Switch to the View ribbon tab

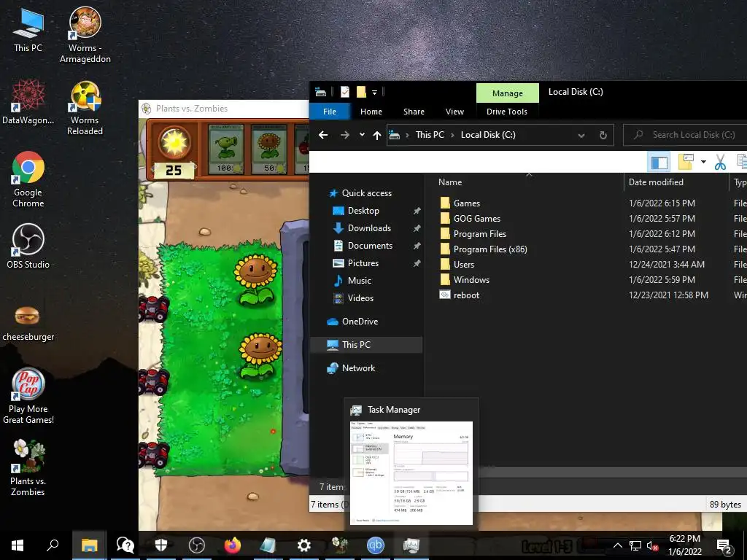[454, 112]
